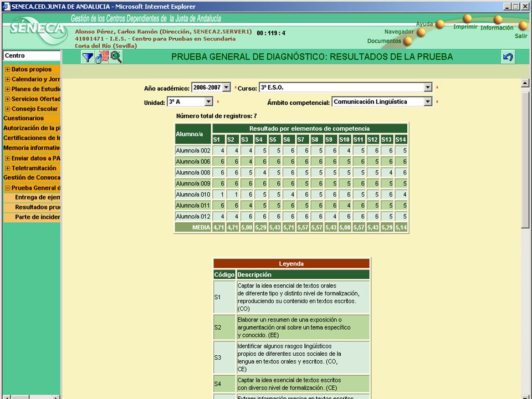This screenshot has width=532, height=399.
Task: Open Gestión de Convocatorias item
Action: point(32,177)
